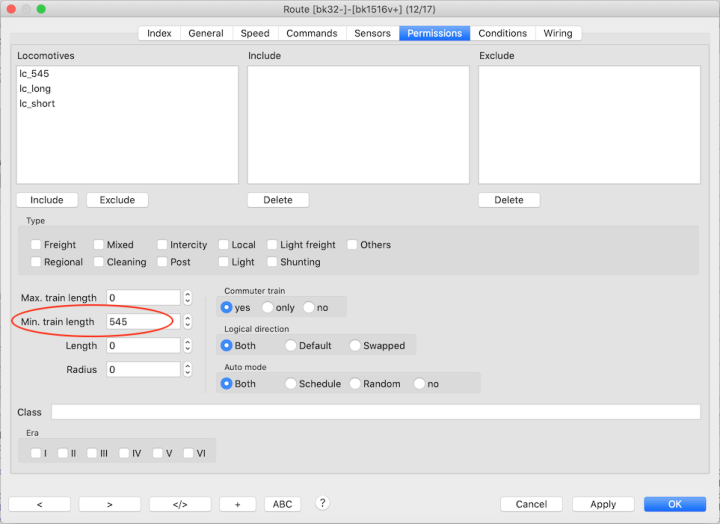Click the Apply button
This screenshot has height=524, width=720.
point(603,504)
